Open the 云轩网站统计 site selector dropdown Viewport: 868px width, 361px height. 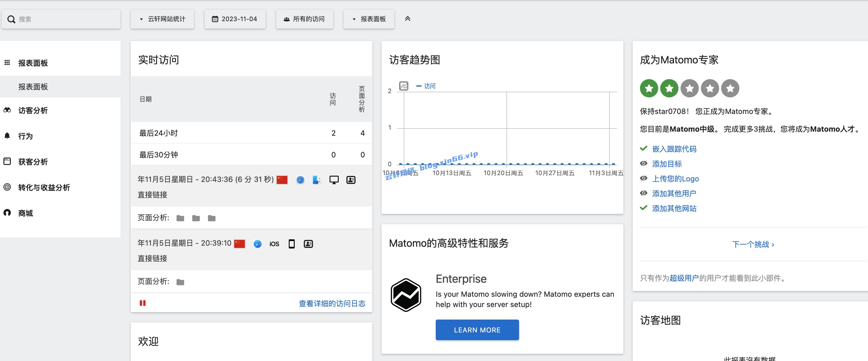click(x=162, y=19)
